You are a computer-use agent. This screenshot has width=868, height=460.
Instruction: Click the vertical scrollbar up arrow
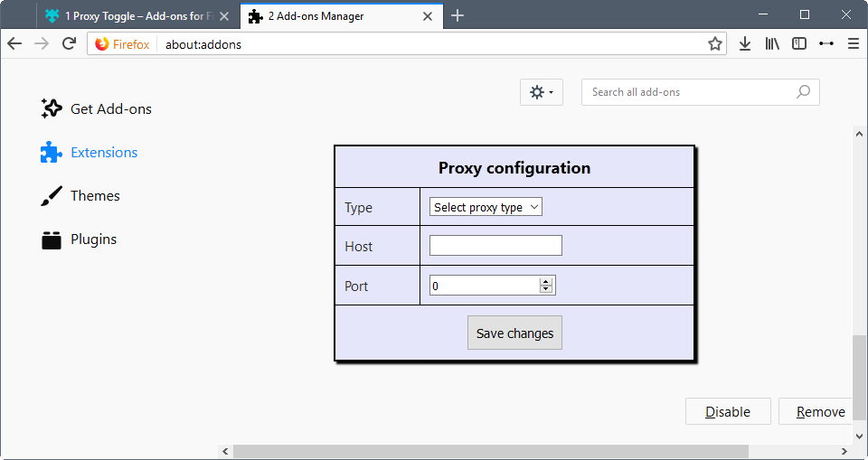(x=859, y=134)
